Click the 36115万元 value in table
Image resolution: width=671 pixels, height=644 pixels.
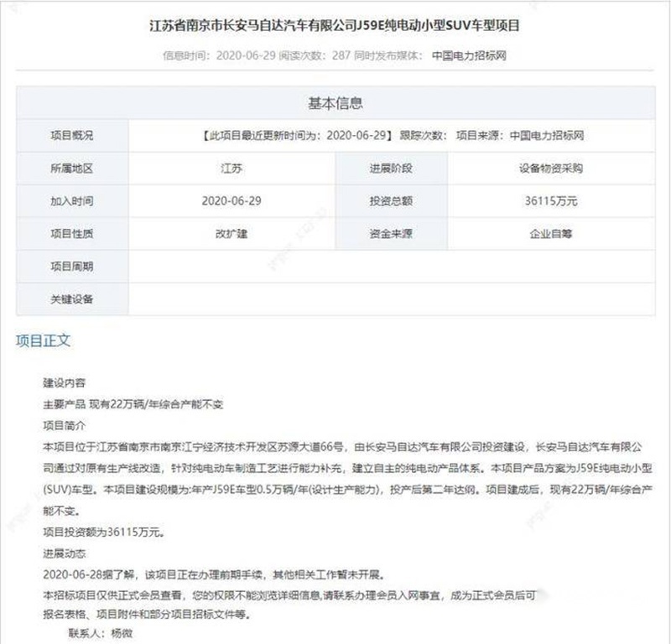tap(551, 201)
